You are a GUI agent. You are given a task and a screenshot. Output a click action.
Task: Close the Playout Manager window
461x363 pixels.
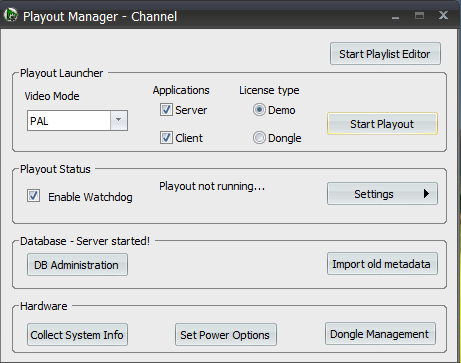pos(443,15)
